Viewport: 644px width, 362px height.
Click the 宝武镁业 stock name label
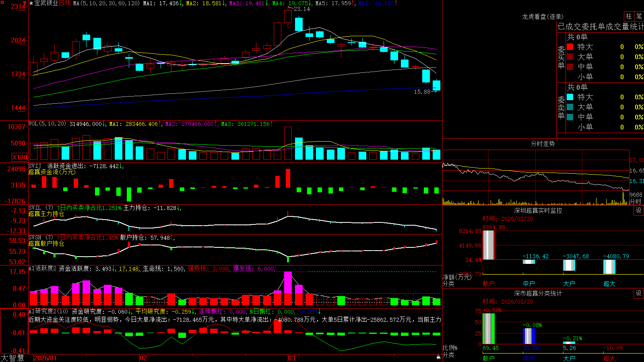point(46,3)
